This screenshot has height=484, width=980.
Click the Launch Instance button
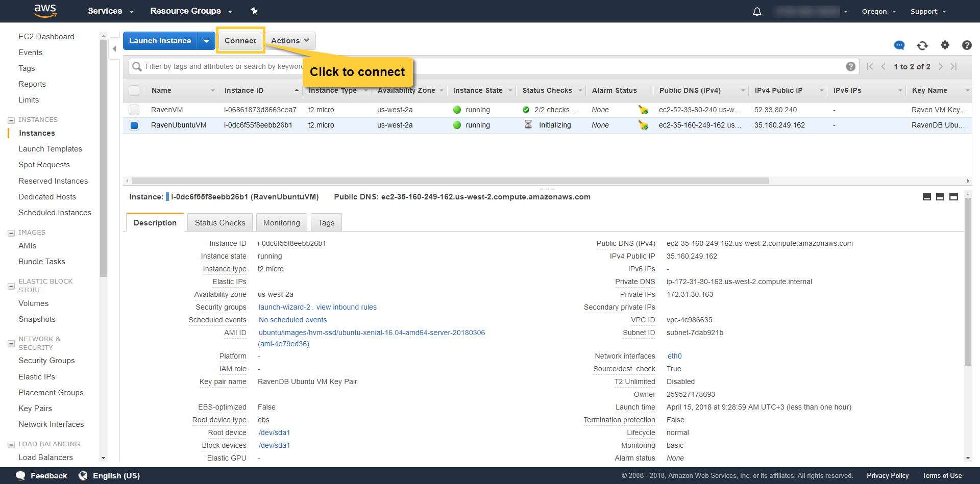160,41
